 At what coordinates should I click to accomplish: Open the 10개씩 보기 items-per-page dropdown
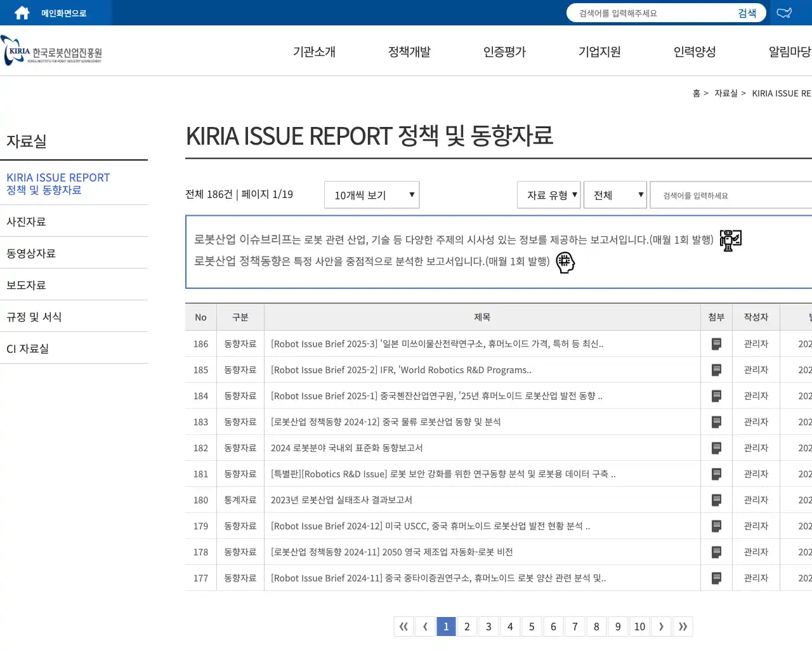pos(371,195)
